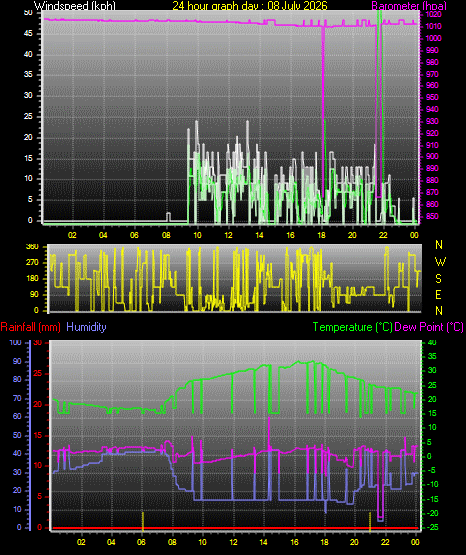Click the 900 barometer axis value
Image resolution: width=466 pixels, height=555 pixels.
pos(432,156)
